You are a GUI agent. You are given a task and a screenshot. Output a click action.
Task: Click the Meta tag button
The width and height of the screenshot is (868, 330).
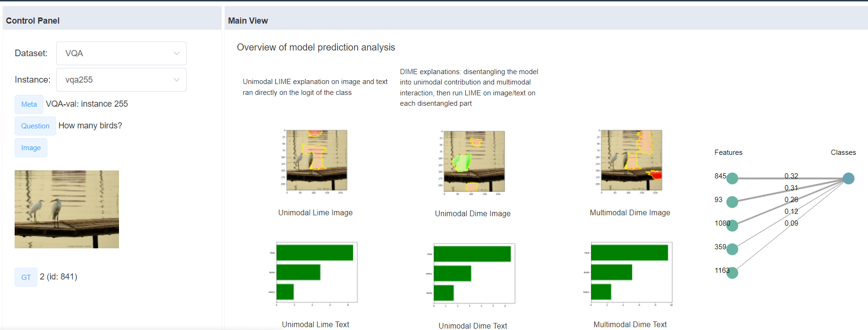pyautogui.click(x=29, y=104)
